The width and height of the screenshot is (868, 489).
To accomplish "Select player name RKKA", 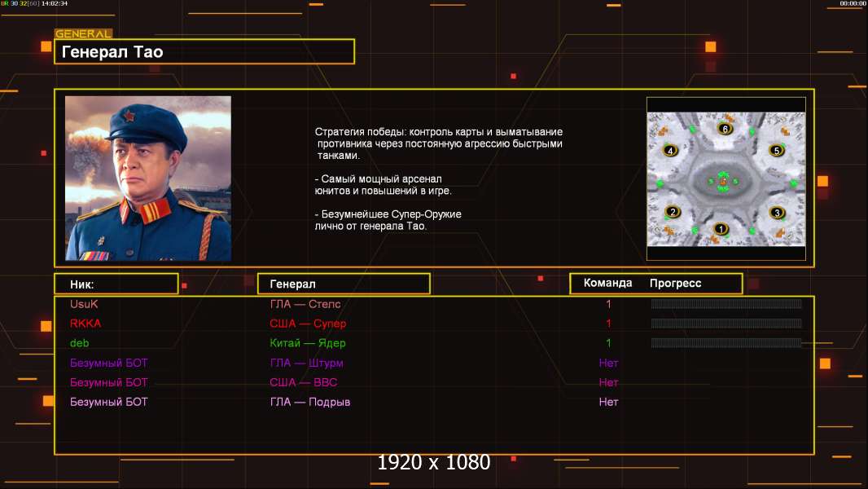I will [85, 324].
